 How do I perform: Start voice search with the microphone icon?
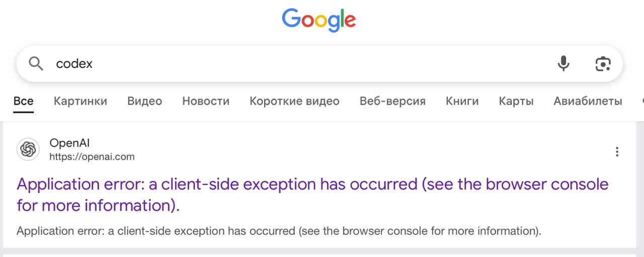click(563, 63)
